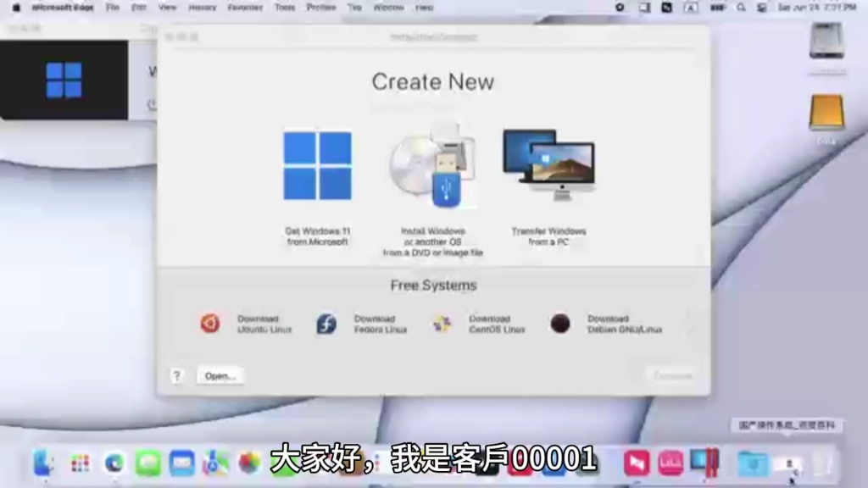Expand more free systems with the right arrow

[690, 323]
